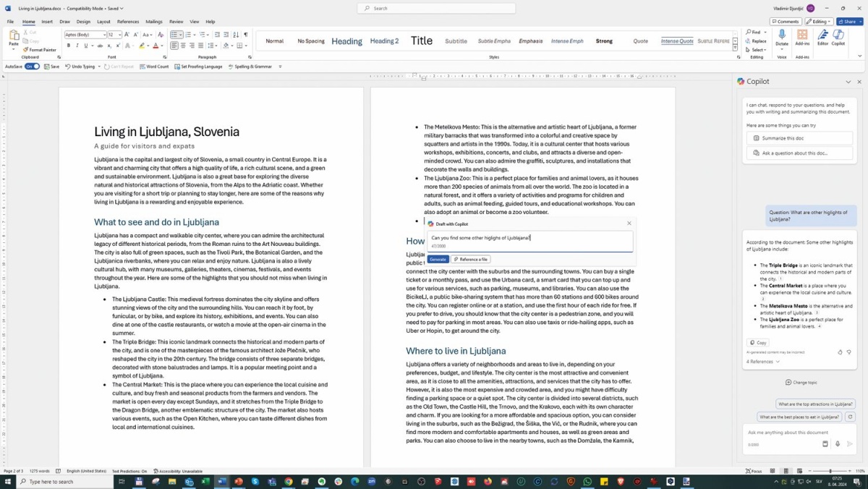Go to the References tab
Screen dimensions: 868x489
pos(128,22)
